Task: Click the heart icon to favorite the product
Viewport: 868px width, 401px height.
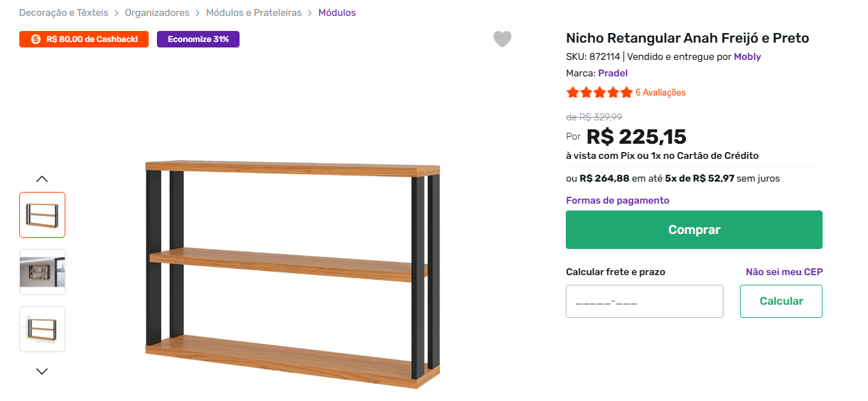Action: (x=502, y=39)
